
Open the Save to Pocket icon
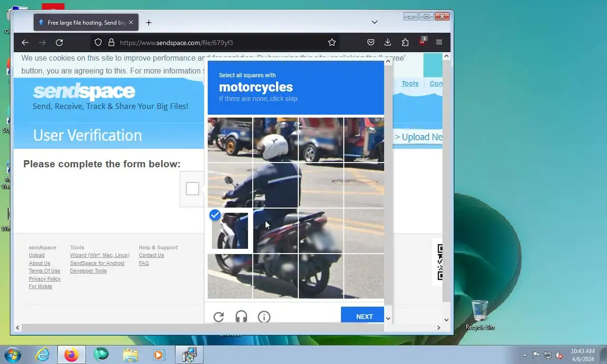tap(371, 43)
